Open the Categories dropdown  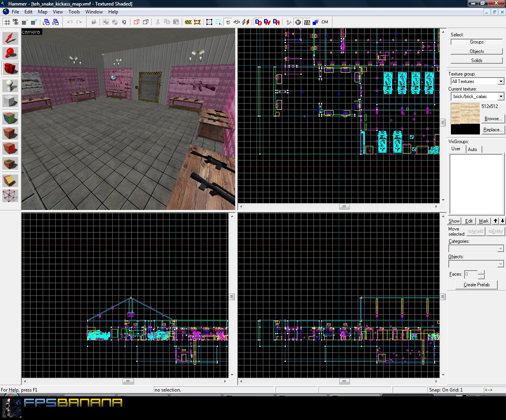point(500,248)
